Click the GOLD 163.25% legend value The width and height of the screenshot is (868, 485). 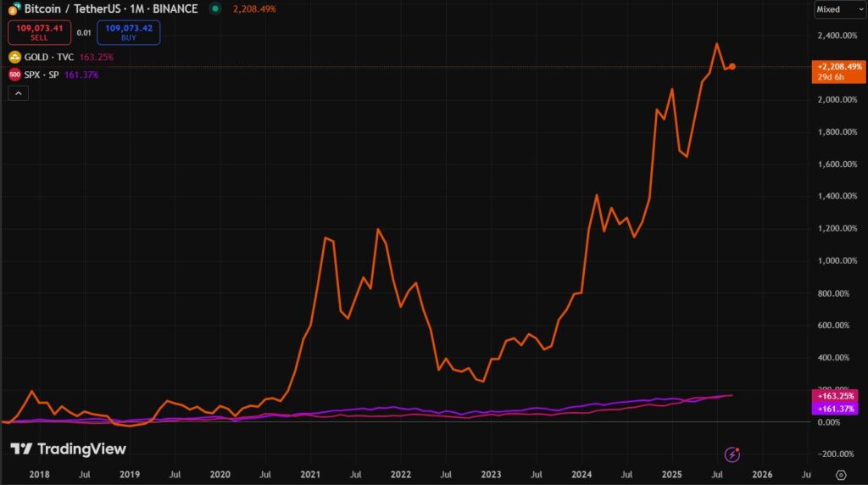(97, 57)
